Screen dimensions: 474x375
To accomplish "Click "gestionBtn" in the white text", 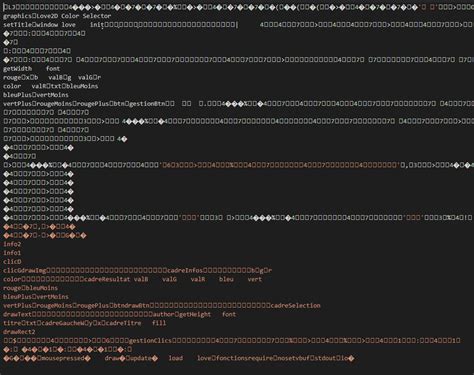I will (147, 104).
